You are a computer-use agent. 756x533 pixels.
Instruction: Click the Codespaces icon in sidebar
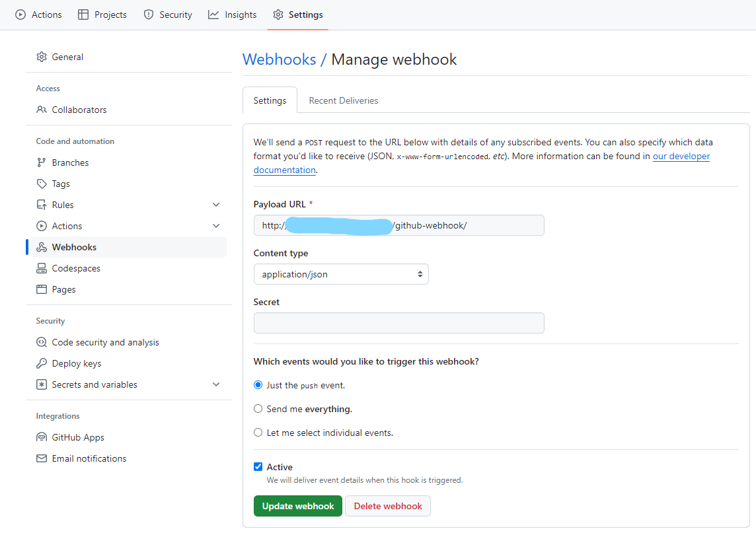(x=42, y=268)
